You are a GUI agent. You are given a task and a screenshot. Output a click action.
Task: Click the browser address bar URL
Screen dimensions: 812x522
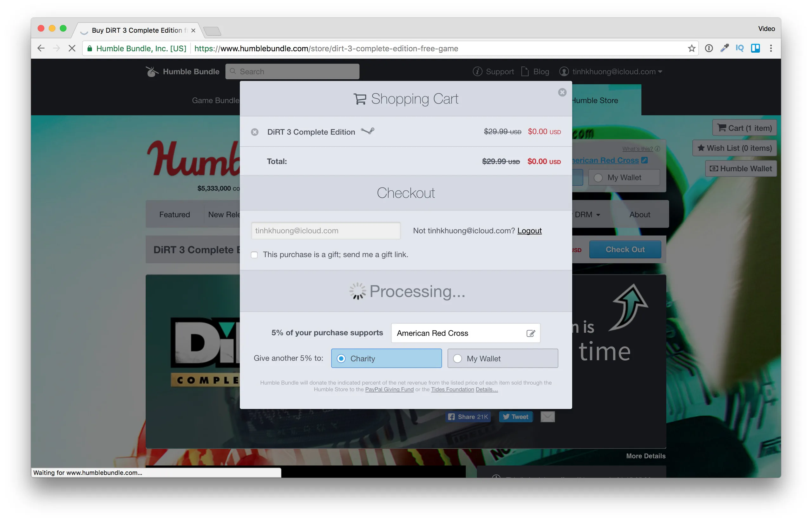pos(326,49)
